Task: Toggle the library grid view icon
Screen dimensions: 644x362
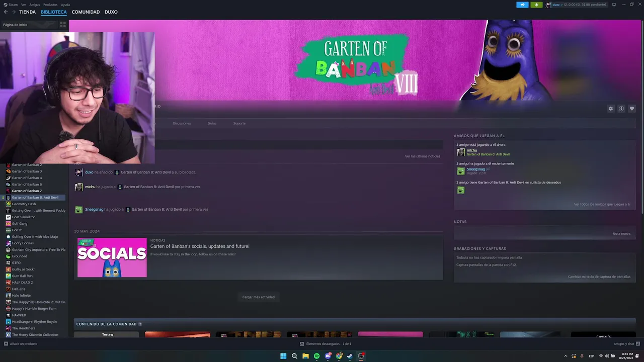Action: (63, 24)
